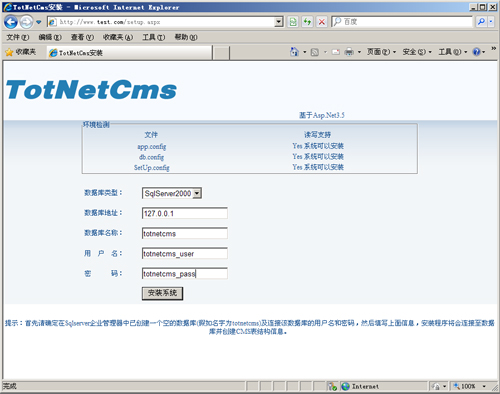Select the TotNetCms安装 tab
The height and width of the screenshot is (394, 500).
(x=129, y=53)
